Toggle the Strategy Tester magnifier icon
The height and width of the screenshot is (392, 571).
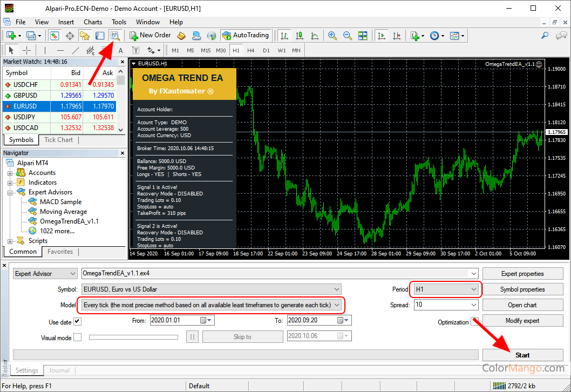point(115,35)
